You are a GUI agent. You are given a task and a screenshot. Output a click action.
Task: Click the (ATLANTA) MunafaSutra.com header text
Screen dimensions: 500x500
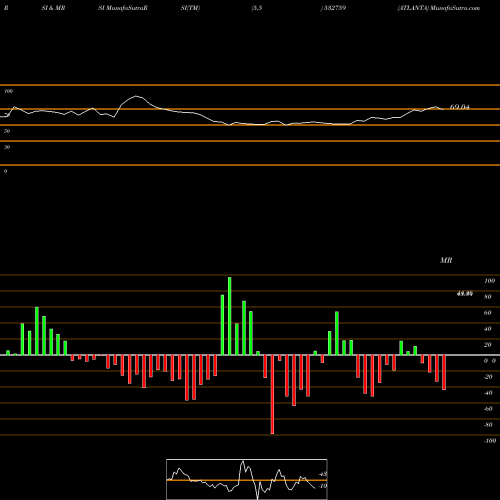pyautogui.click(x=439, y=8)
